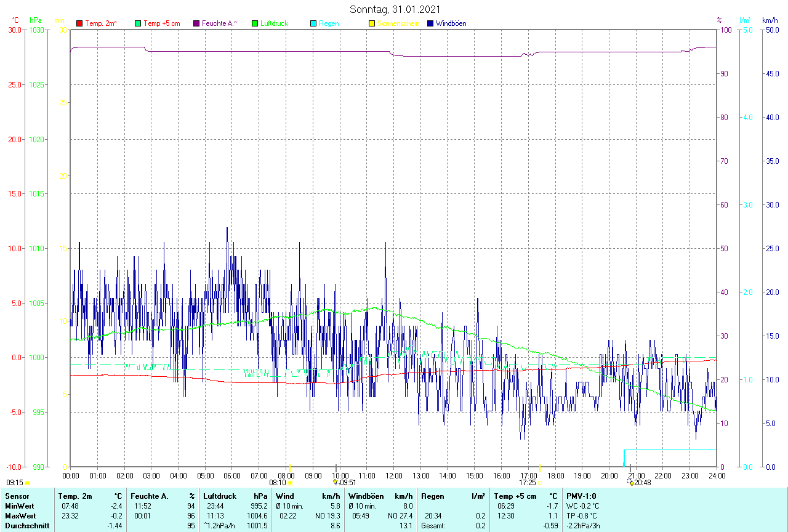The width and height of the screenshot is (788, 532).
Task: Click the 1030 pressure axis value
Action: pos(36,30)
